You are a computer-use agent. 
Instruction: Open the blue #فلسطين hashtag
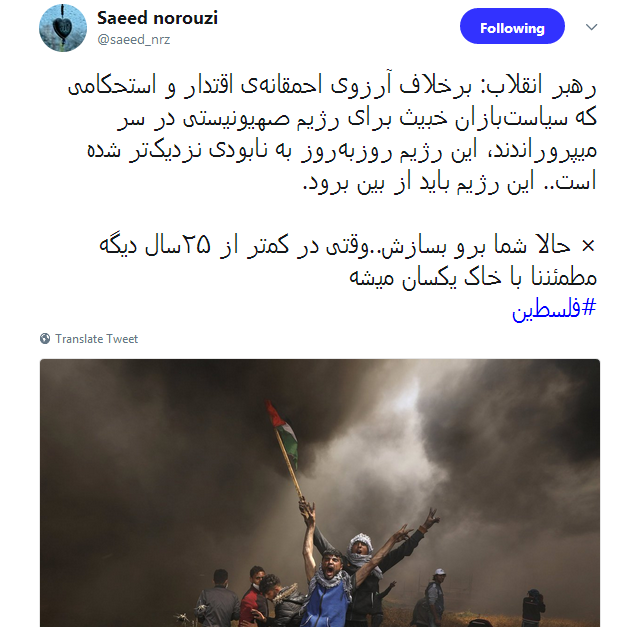554,308
